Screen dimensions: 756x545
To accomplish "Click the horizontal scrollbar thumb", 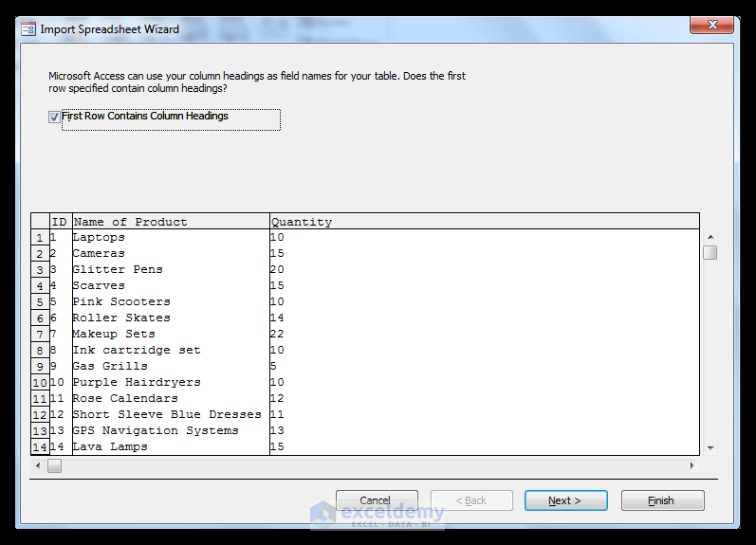I will pos(54,465).
